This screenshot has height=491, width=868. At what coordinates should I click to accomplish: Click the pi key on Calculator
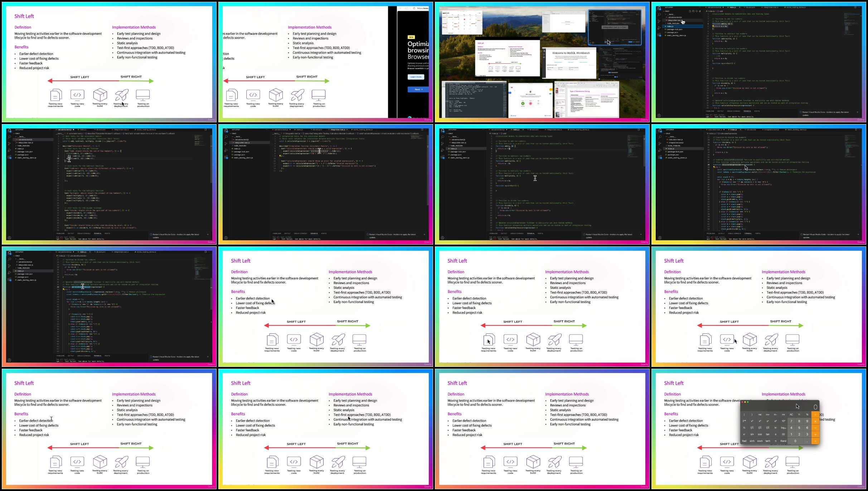[x=776, y=441]
